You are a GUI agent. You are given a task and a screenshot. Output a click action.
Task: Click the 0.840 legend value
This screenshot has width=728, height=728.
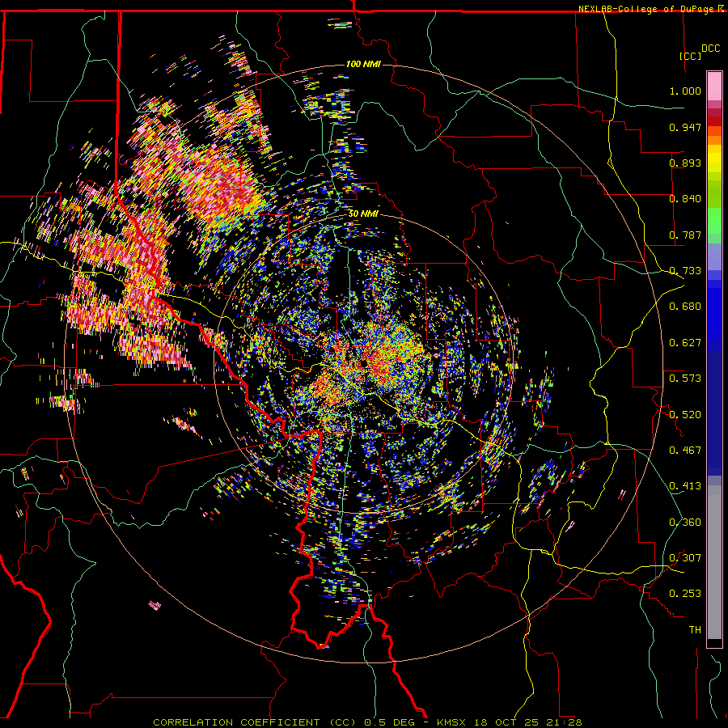685,199
